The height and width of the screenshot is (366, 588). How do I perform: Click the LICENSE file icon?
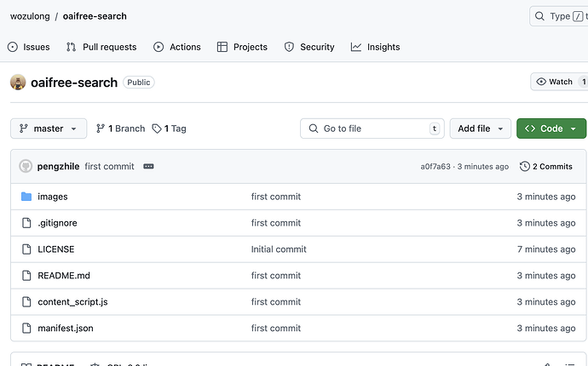[x=26, y=249]
